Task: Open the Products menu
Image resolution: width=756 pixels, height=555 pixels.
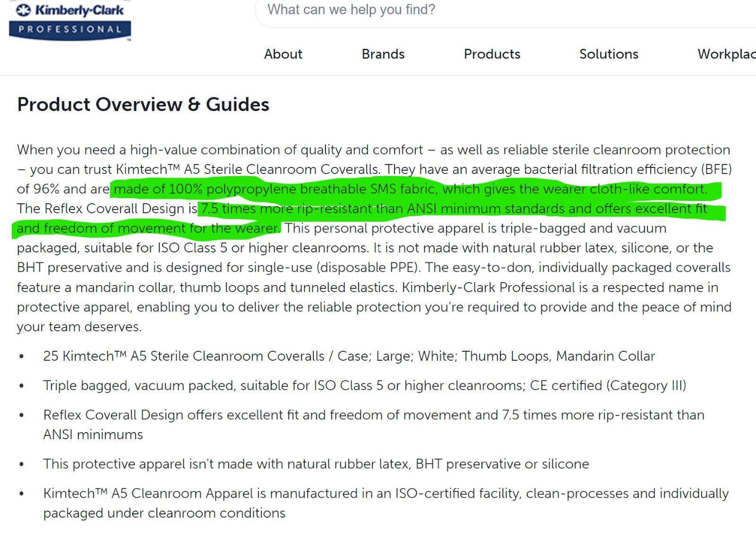Action: [x=492, y=54]
